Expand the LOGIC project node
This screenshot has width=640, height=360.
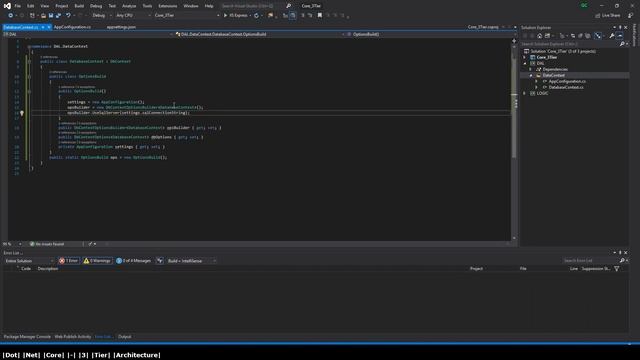525,93
